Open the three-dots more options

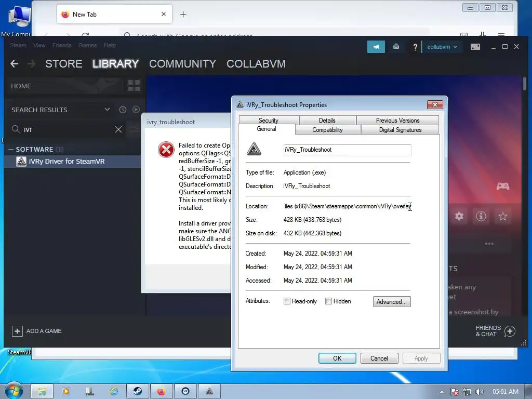point(489,244)
